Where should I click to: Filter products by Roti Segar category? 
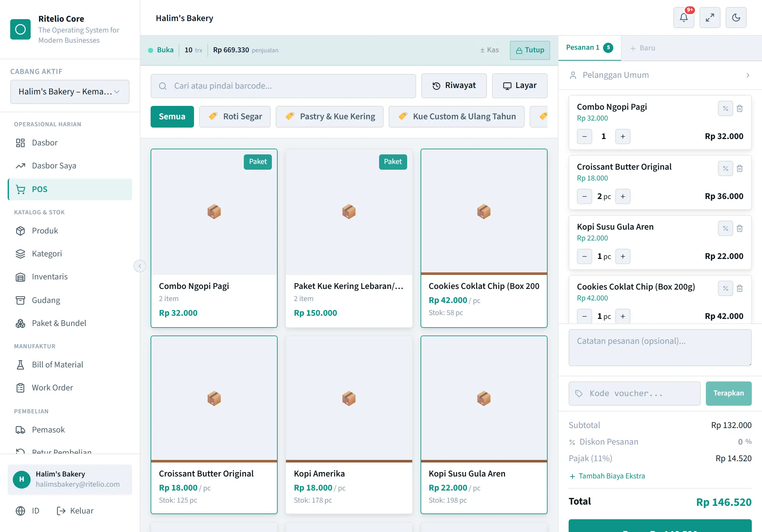pyautogui.click(x=235, y=117)
